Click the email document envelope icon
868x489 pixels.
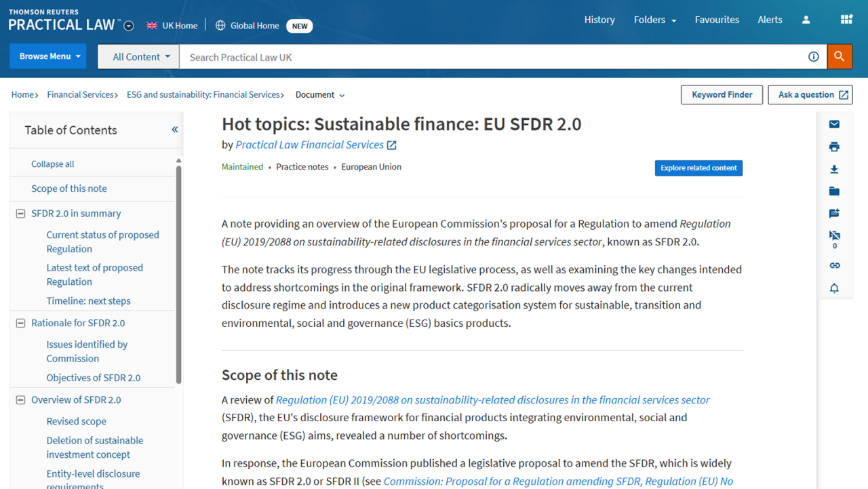coord(834,124)
